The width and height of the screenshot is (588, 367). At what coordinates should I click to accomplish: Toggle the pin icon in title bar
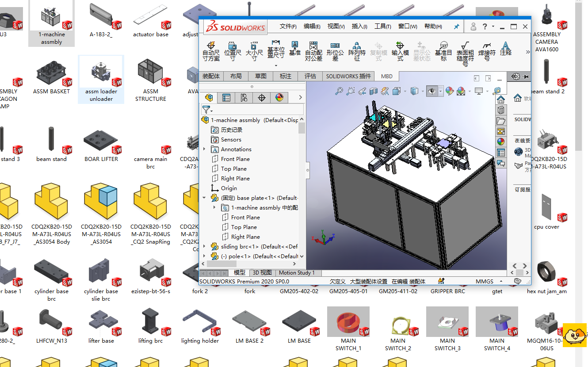456,27
